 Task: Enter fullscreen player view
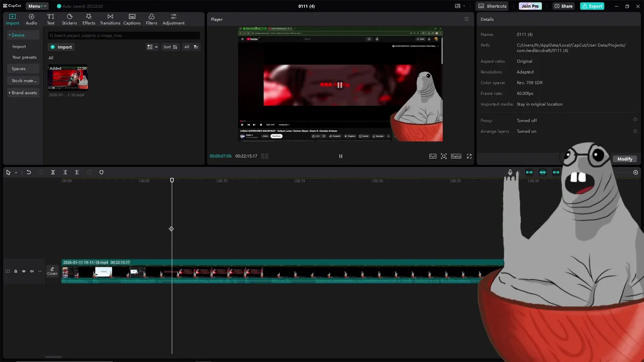[469, 156]
